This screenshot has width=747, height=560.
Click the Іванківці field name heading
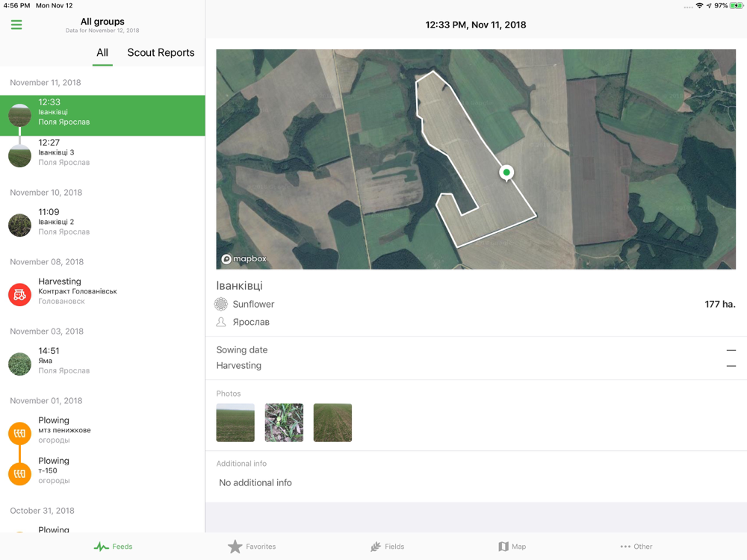[239, 286]
